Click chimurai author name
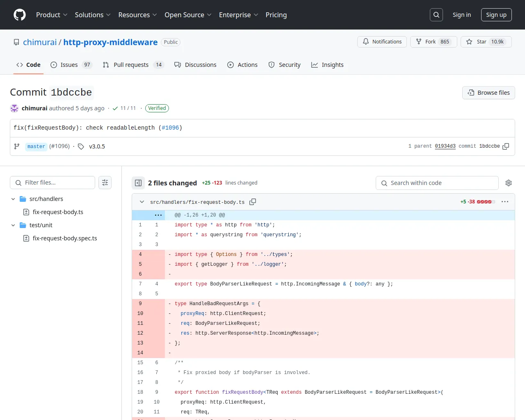This screenshot has height=420, width=525. point(34,108)
